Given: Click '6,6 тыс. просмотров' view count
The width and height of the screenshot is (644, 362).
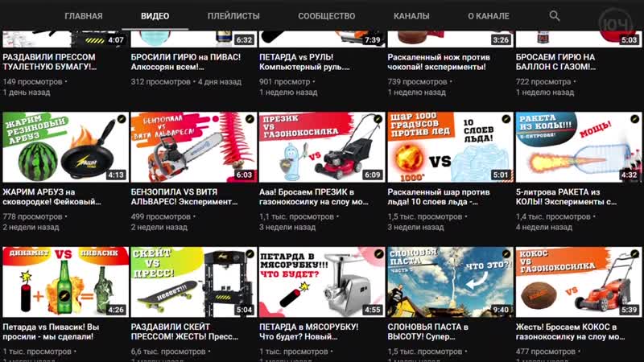Looking at the screenshot, I should click(x=168, y=352).
